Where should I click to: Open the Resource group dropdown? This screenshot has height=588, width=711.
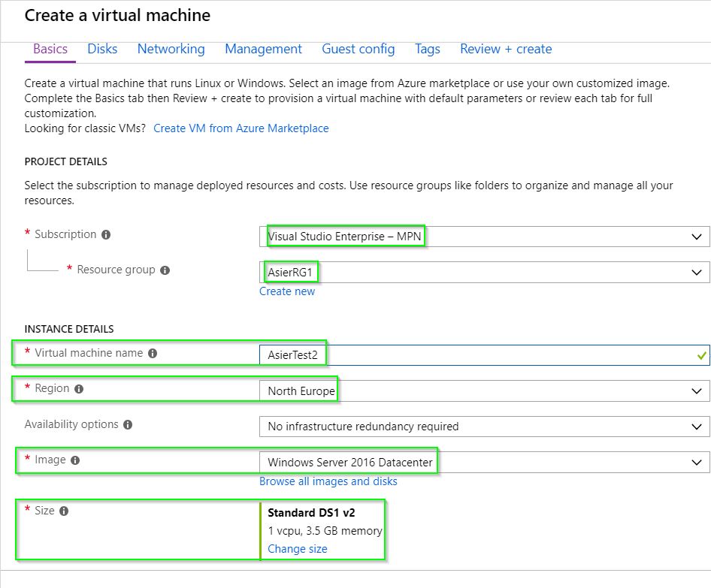484,273
